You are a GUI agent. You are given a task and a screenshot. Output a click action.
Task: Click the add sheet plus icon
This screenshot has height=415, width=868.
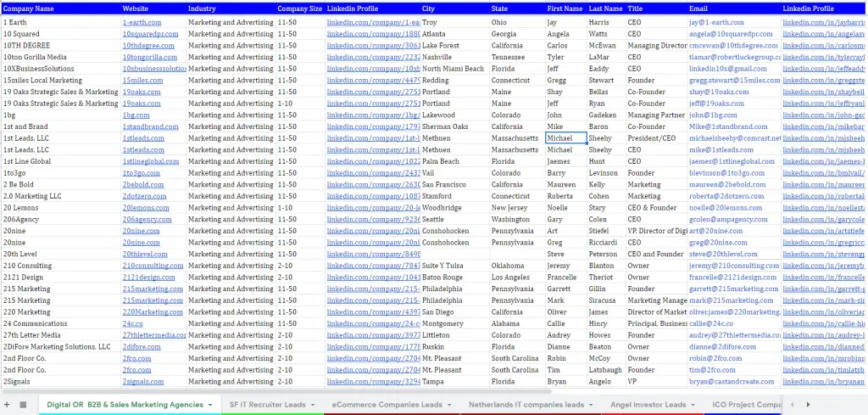coord(7,405)
